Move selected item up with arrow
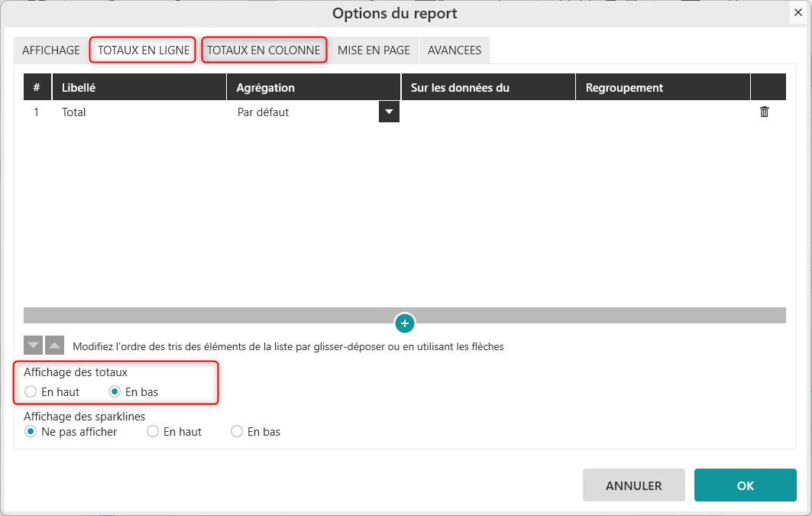 tap(54, 346)
